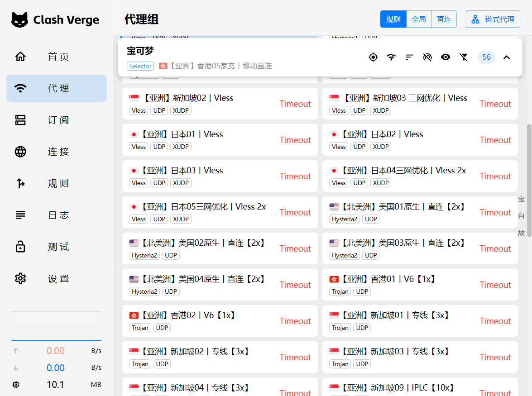Screen dimensions: 532x396
Task: Click the sort proxies icon
Action: 409,57
